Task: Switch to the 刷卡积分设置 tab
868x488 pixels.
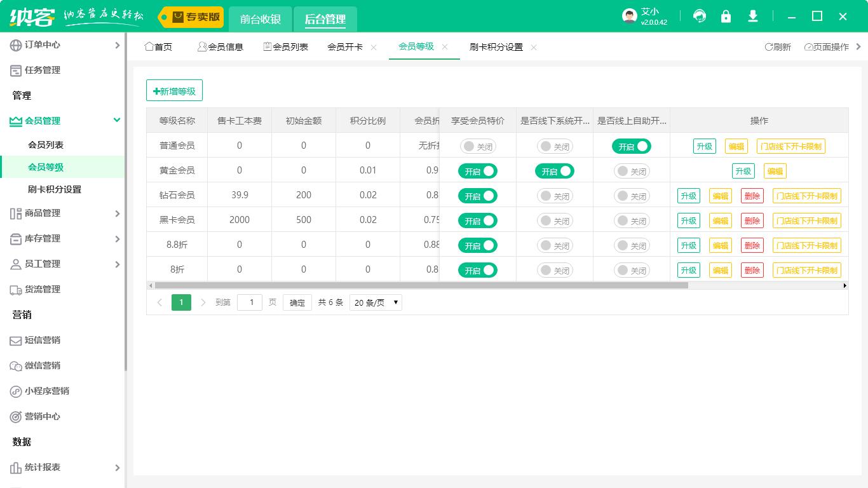Action: click(497, 46)
